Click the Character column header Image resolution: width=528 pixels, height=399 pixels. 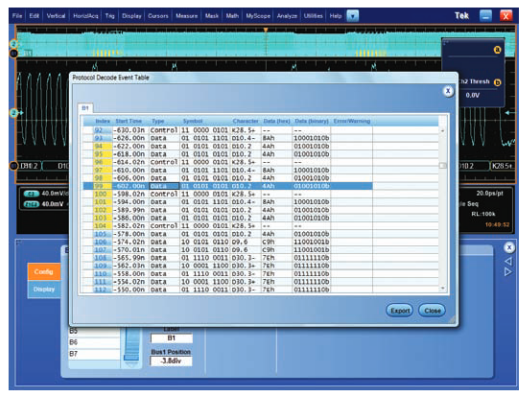245,121
